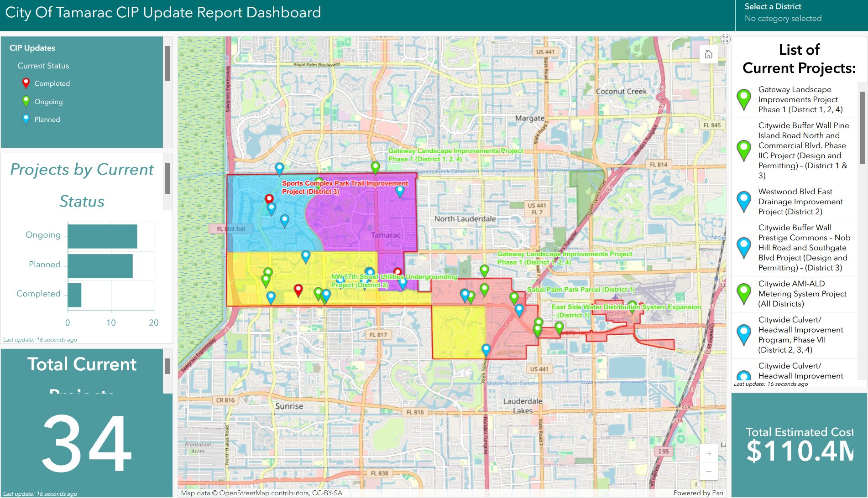
Task: Expand the map to fullscreen
Action: (x=725, y=39)
